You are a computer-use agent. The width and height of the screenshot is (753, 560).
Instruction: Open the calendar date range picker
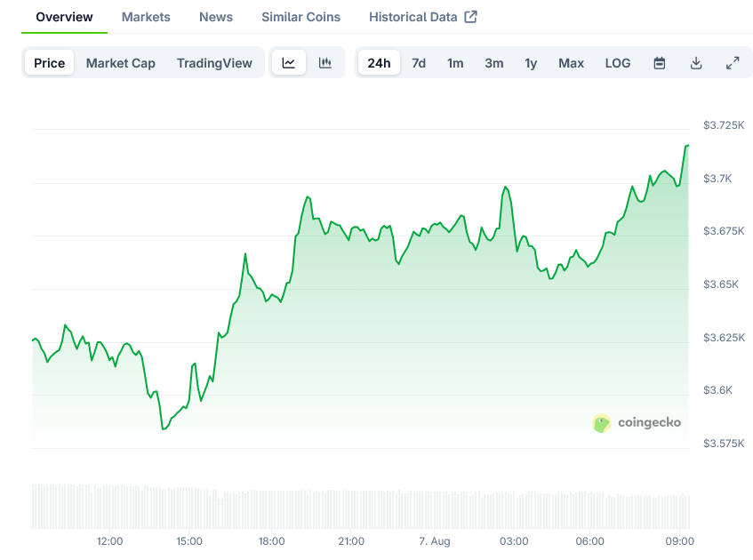click(660, 63)
